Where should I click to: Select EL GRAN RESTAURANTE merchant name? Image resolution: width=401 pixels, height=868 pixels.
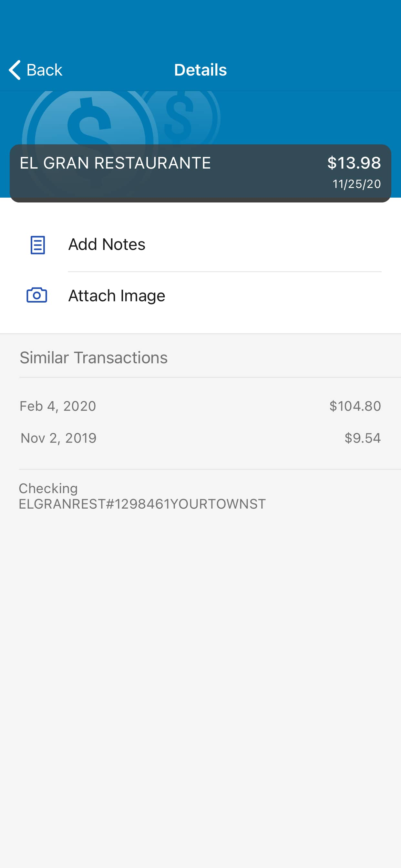tap(115, 163)
